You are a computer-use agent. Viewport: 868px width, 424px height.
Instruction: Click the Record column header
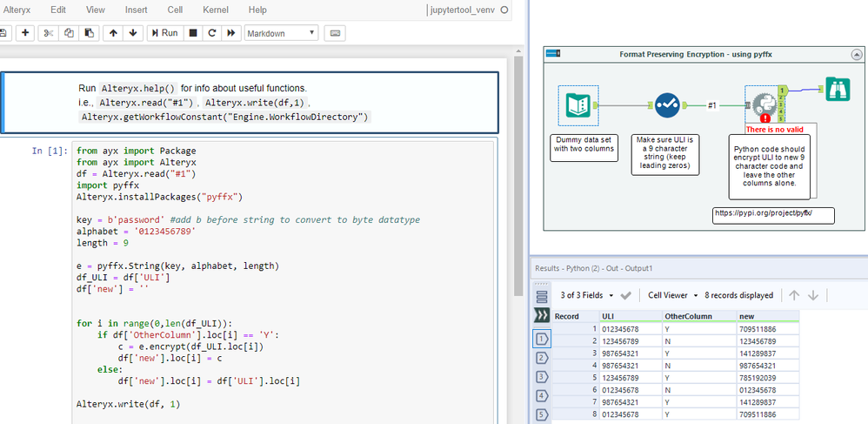point(576,316)
